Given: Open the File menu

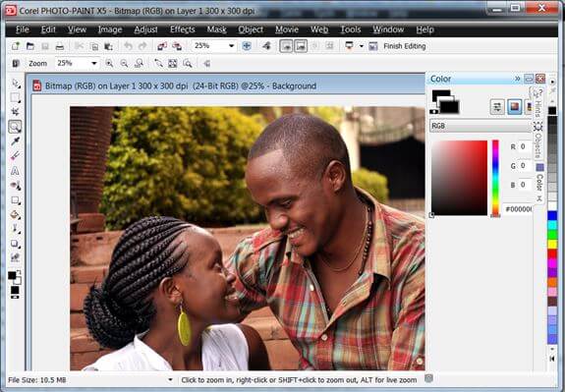Looking at the screenshot, I should [23, 29].
